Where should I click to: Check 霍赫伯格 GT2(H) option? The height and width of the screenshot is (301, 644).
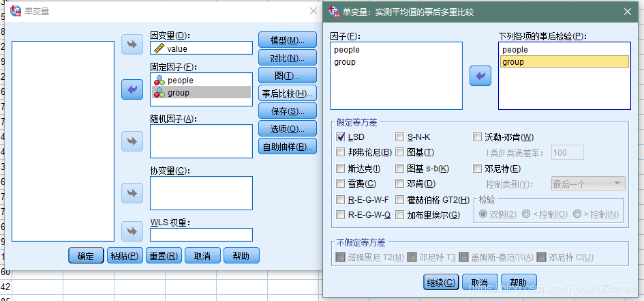pyautogui.click(x=399, y=200)
